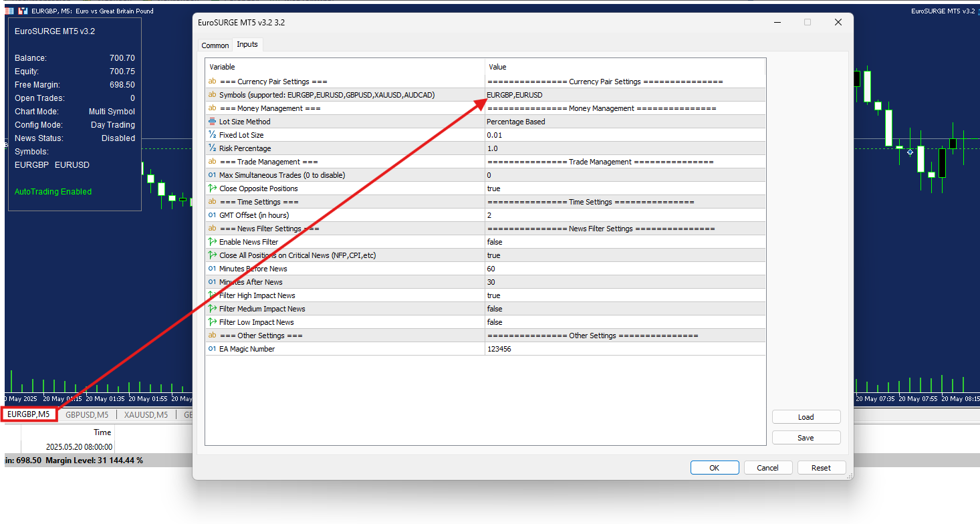Click Save to export the input settings
Screen dimensions: 980x524
[806, 438]
